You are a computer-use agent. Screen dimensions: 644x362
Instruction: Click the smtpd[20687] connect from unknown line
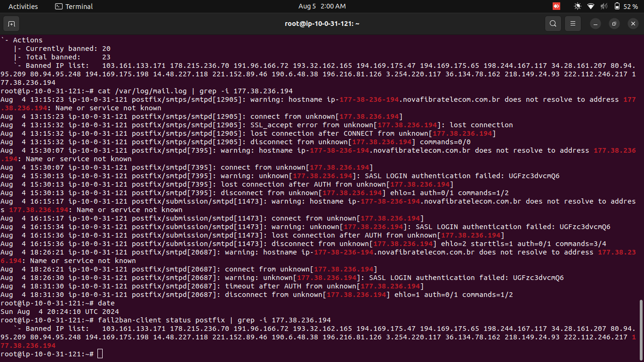click(188, 269)
